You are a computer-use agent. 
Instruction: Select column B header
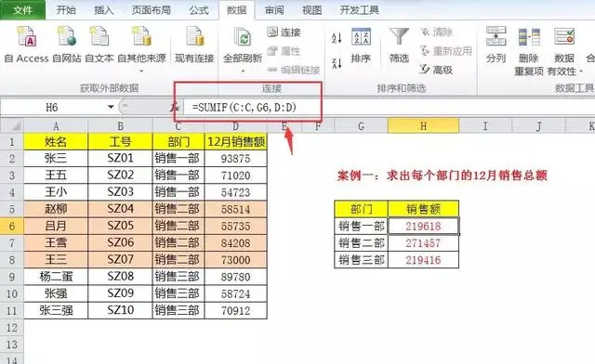pyautogui.click(x=120, y=126)
